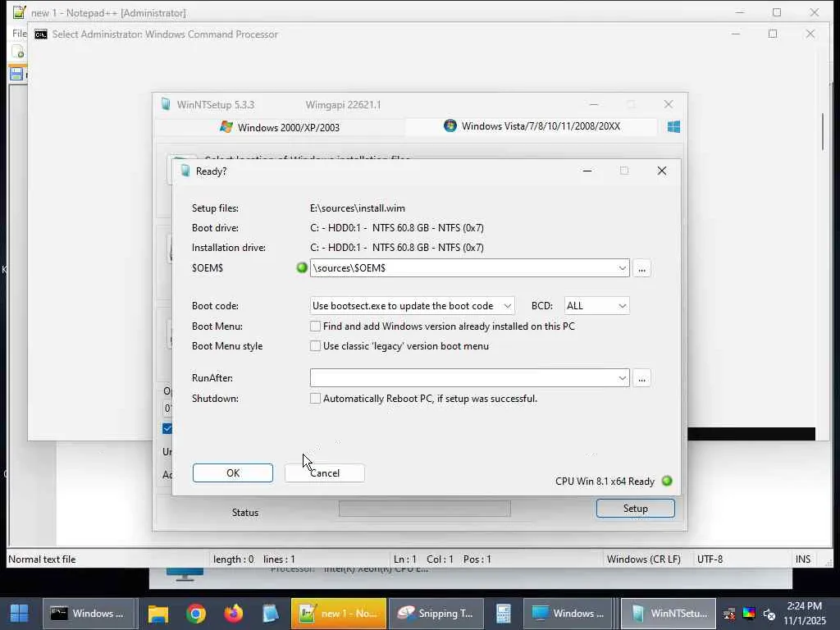The image size is (840, 630).
Task: Click the colorful display tray icon
Action: coord(749,614)
